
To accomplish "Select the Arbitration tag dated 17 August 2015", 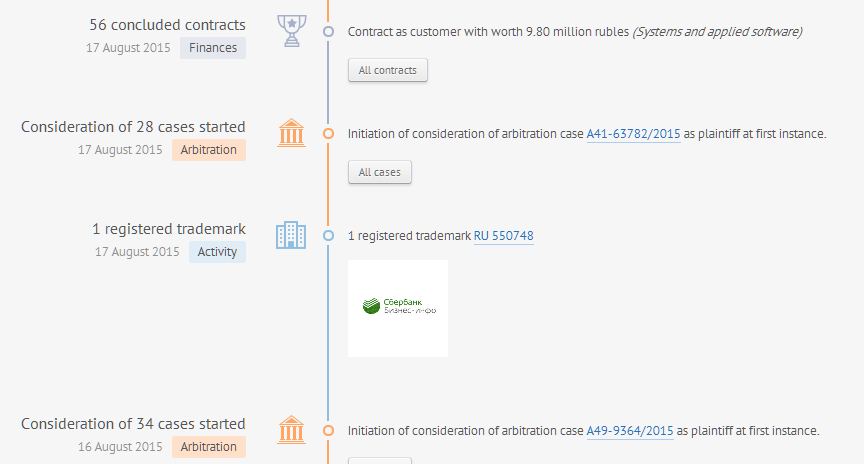I will 209,150.
